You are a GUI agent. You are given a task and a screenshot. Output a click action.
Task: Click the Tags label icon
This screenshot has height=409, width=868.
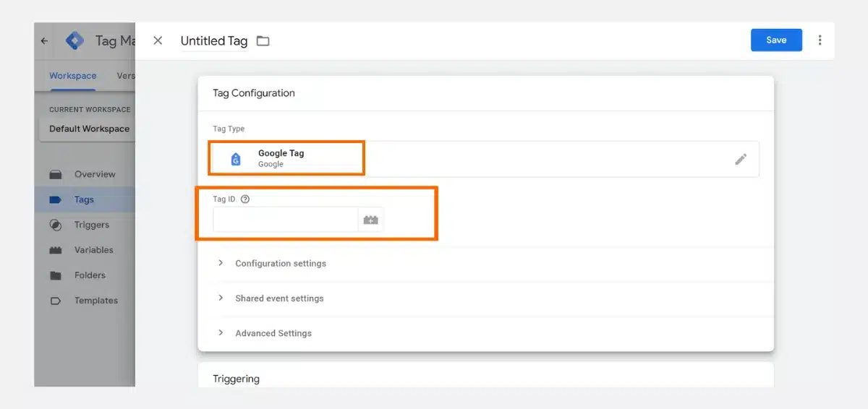coord(56,199)
